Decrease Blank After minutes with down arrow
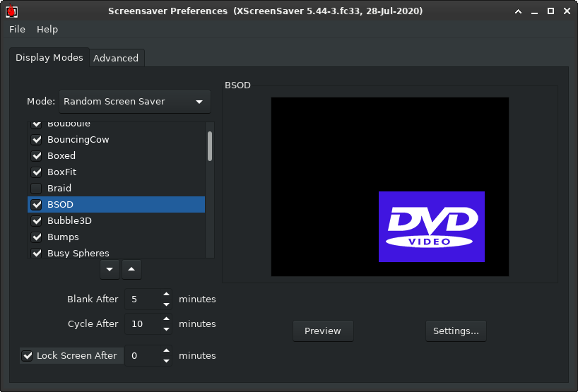 pyautogui.click(x=167, y=304)
